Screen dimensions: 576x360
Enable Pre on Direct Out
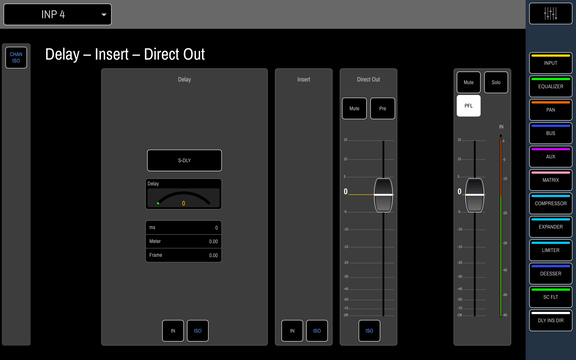tap(382, 108)
